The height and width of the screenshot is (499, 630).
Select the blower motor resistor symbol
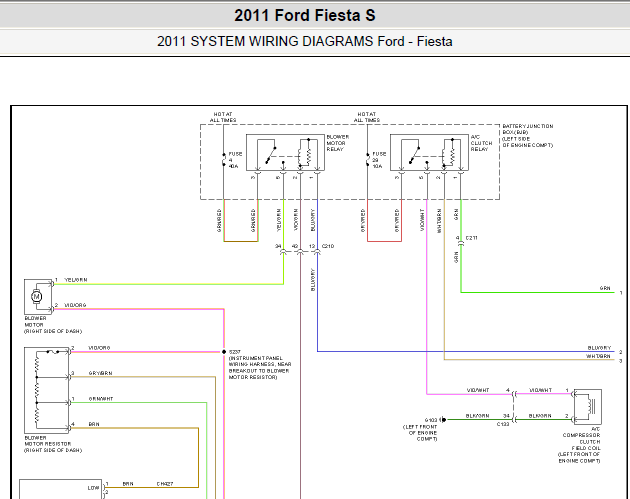coord(47,390)
